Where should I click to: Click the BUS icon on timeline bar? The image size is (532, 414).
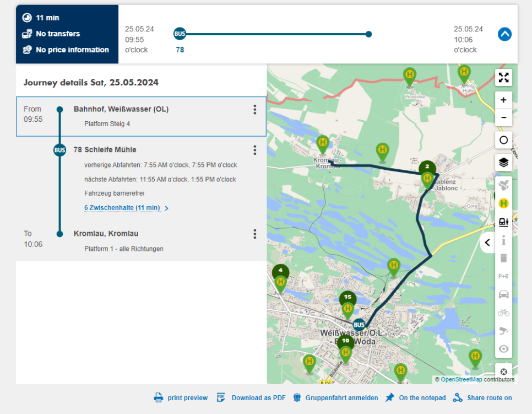[180, 34]
